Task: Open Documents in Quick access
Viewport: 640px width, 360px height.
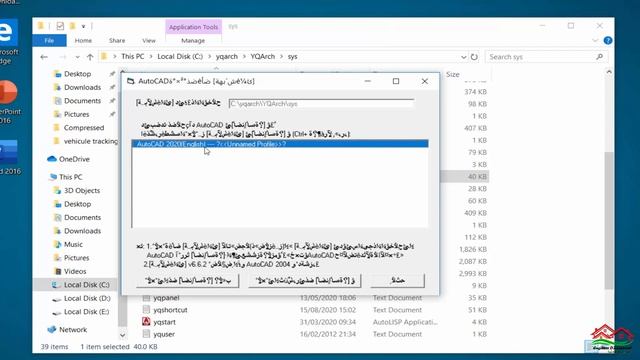Action: (82, 101)
